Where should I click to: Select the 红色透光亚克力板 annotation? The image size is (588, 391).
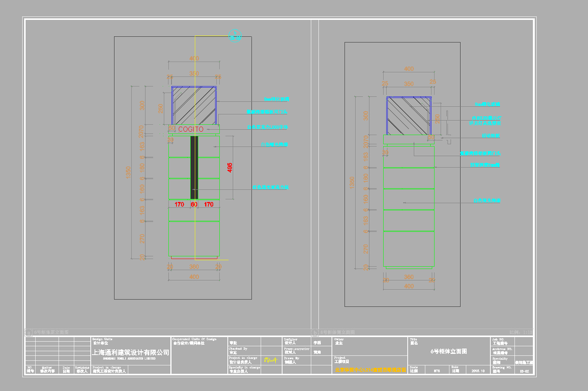click(x=270, y=187)
